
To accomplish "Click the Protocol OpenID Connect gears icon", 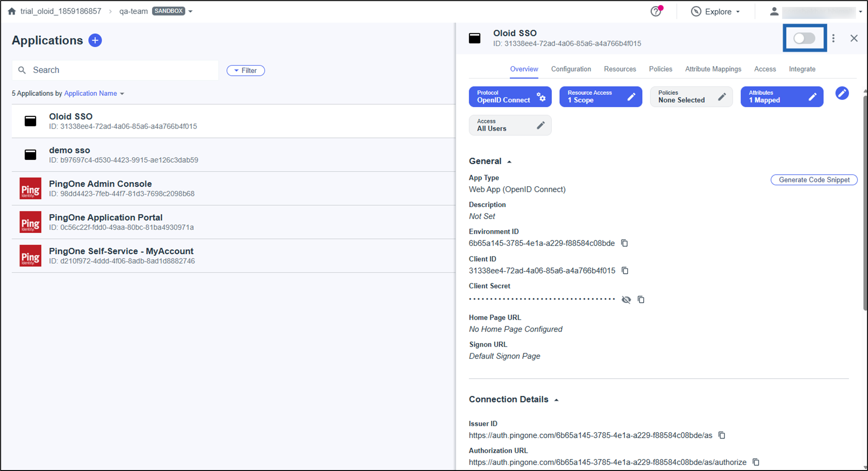I will coord(541,97).
